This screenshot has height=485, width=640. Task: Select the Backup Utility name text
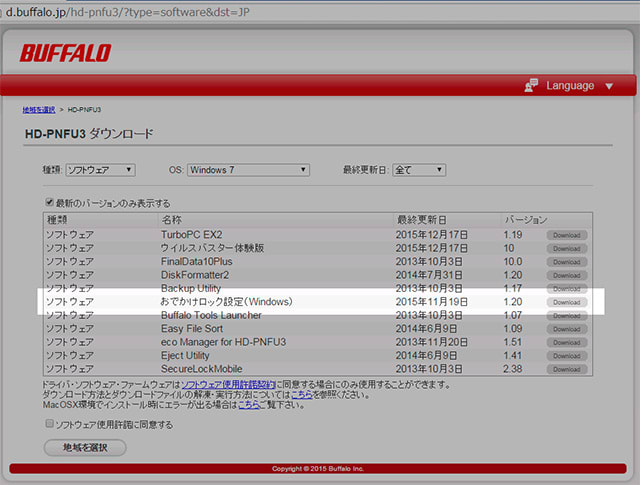point(191,288)
